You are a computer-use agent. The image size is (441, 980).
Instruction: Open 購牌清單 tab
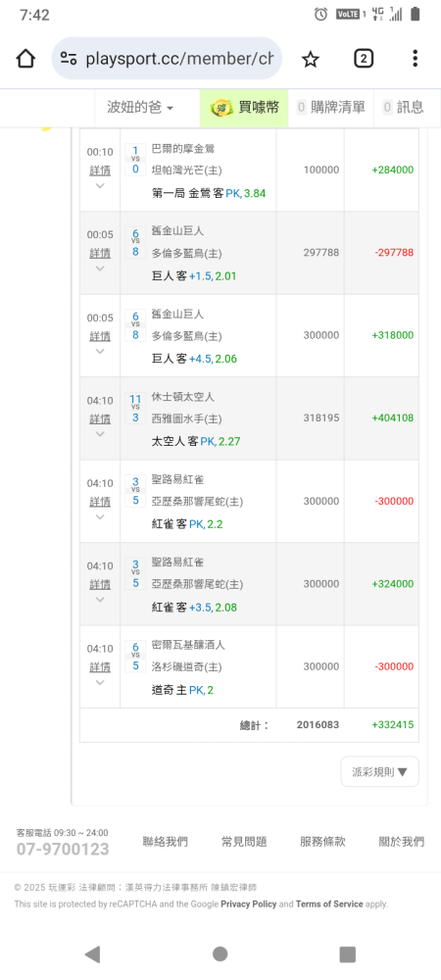click(x=331, y=108)
